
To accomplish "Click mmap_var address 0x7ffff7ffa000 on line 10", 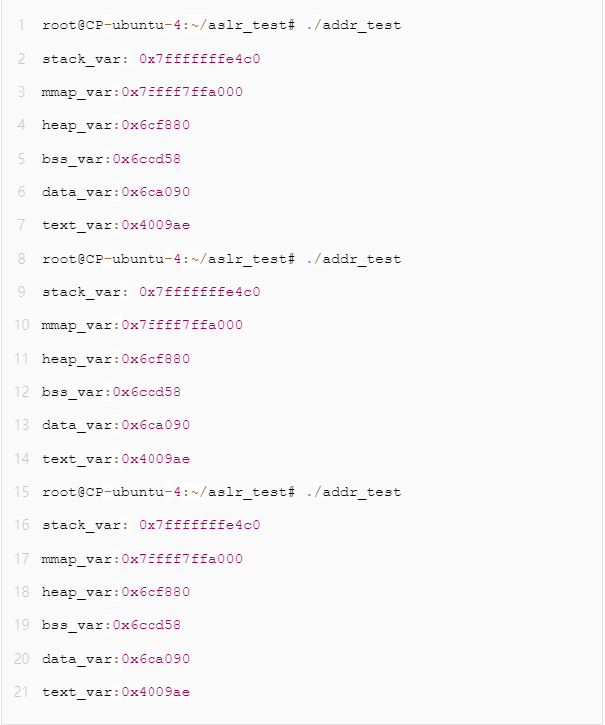I will pos(182,325).
